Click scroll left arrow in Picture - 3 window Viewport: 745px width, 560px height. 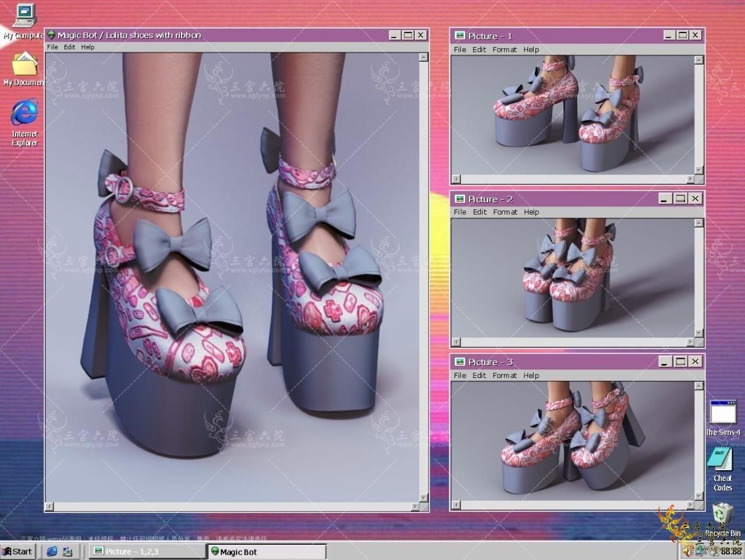(456, 505)
